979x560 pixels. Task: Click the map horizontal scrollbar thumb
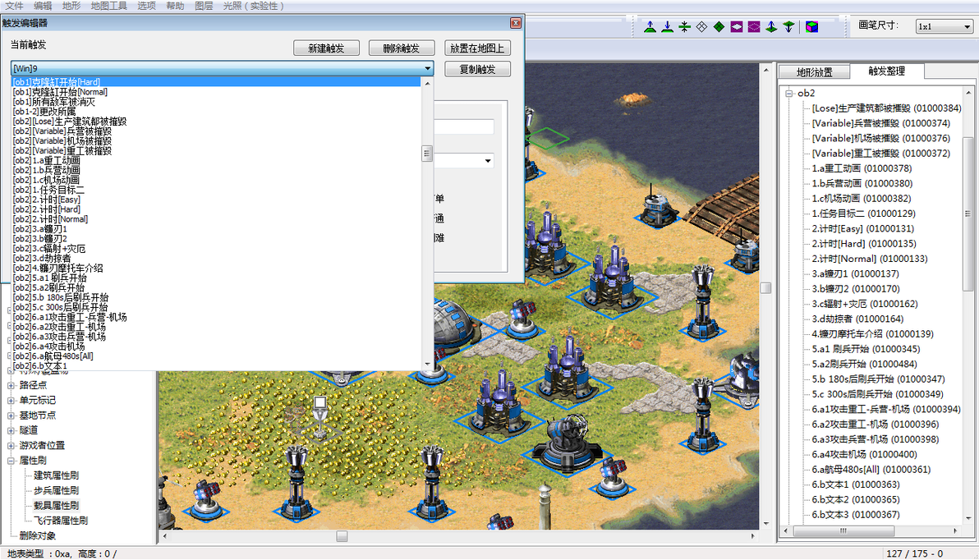point(342,536)
